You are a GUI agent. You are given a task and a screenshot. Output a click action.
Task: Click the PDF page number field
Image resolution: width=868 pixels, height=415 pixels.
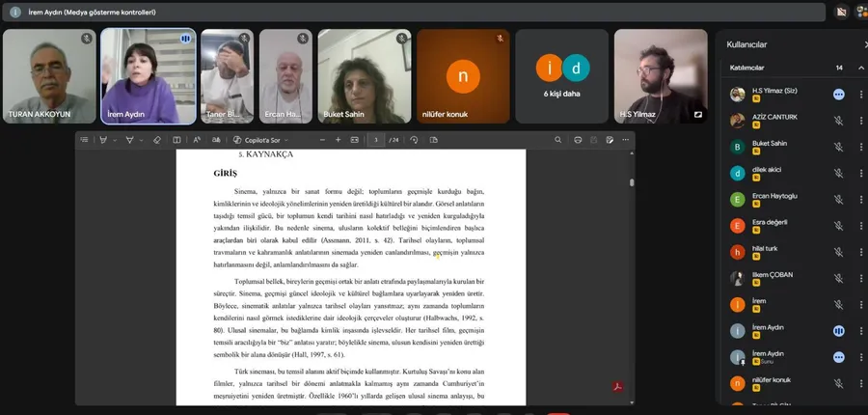pyautogui.click(x=374, y=140)
